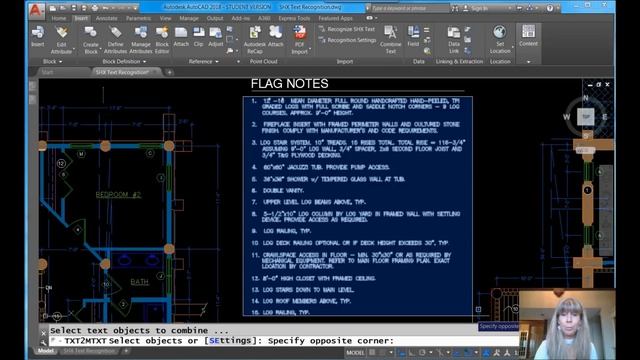Open the Create Block dropdown arrow
The height and width of the screenshot is (360, 640).
[100, 49]
